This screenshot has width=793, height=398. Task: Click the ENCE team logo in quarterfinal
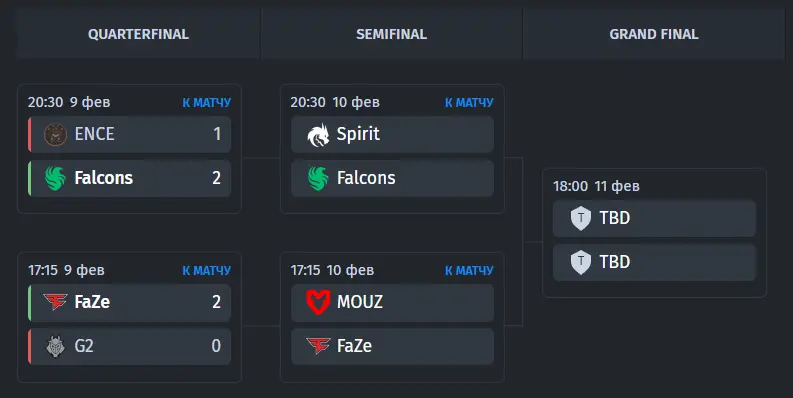click(55, 135)
